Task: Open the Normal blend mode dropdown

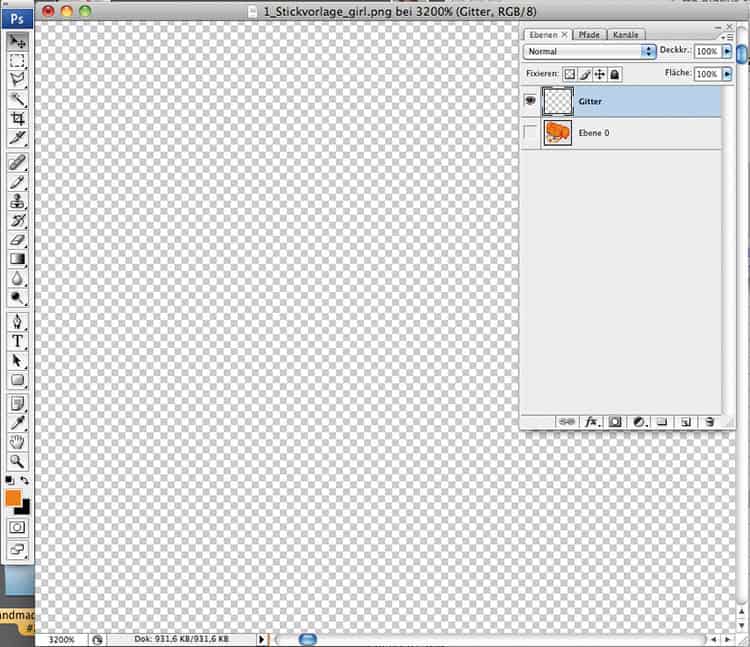Action: pyautogui.click(x=590, y=51)
